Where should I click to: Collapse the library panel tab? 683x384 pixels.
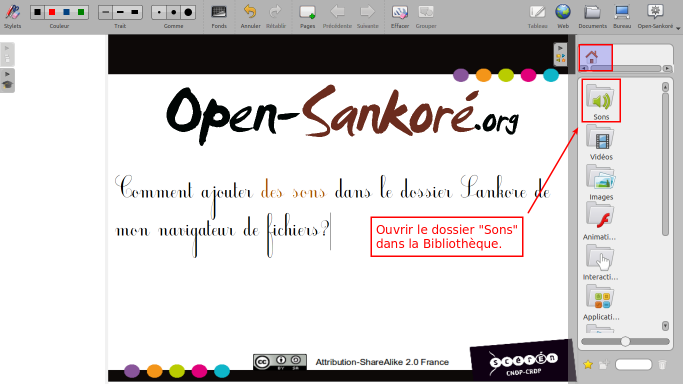click(x=560, y=54)
